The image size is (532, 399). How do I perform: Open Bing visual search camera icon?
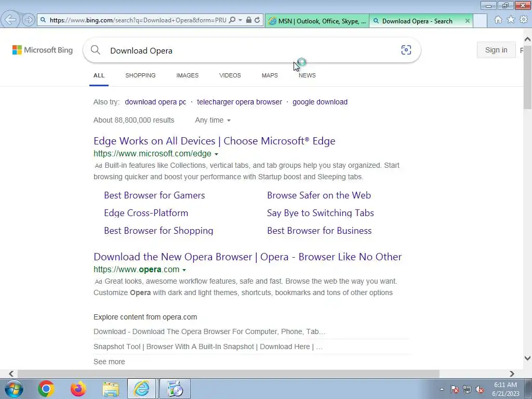tap(406, 50)
